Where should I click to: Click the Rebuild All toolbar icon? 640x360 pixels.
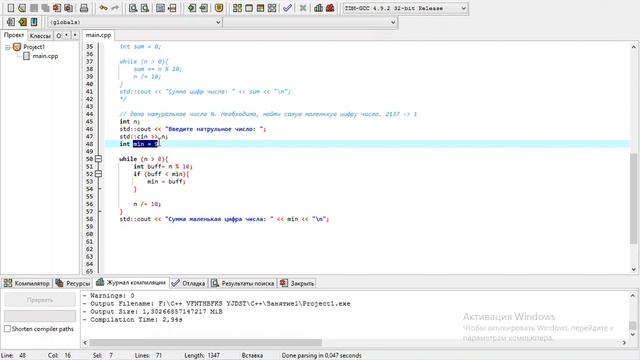click(x=272, y=8)
